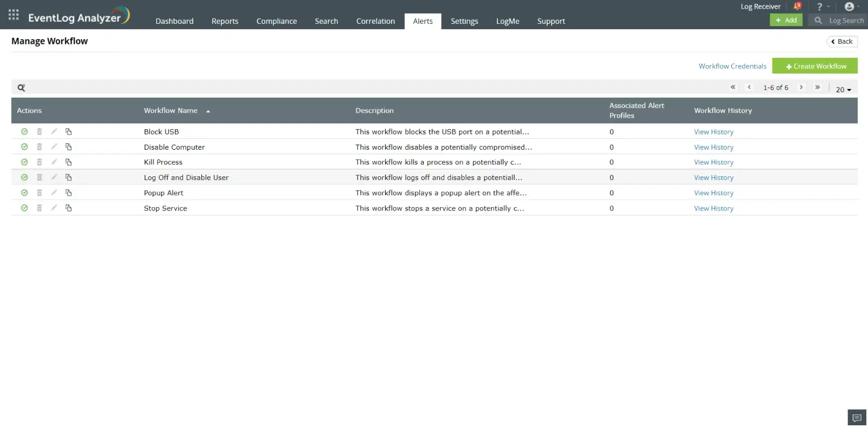Image resolution: width=868 pixels, height=447 pixels.
Task: Edit the Log Off and Disable User workflow
Action: coord(54,177)
